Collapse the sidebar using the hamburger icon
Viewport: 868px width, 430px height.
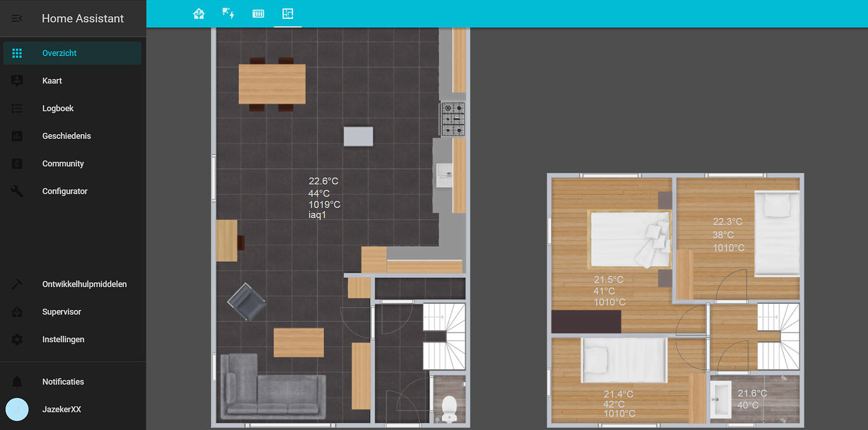(x=18, y=18)
